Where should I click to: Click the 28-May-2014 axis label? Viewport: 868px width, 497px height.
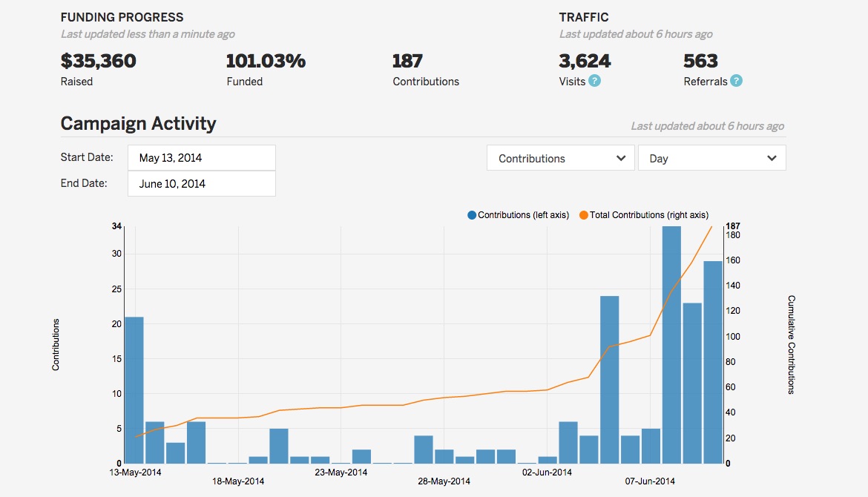[x=444, y=481]
